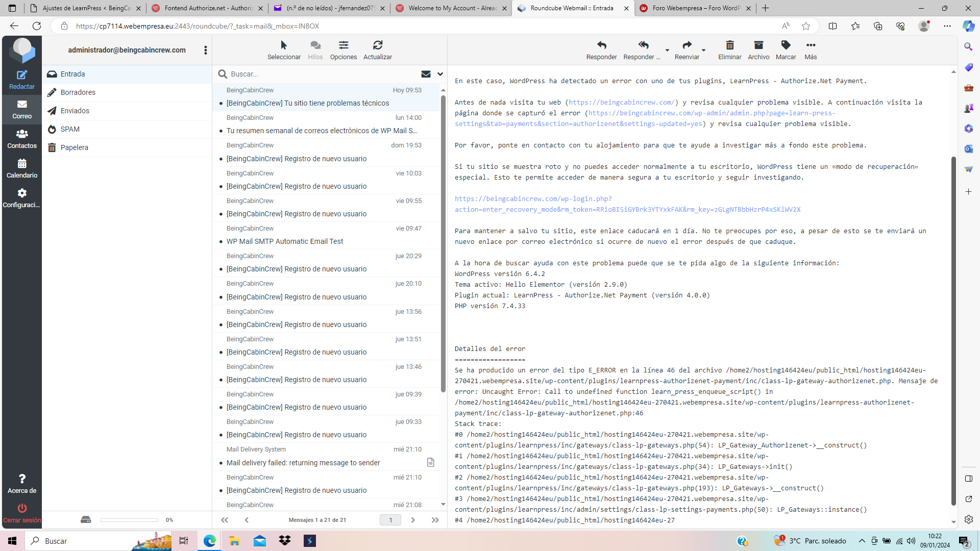Open the Enviados folder
The width and height of the screenshot is (980, 551).
pyautogui.click(x=127, y=111)
